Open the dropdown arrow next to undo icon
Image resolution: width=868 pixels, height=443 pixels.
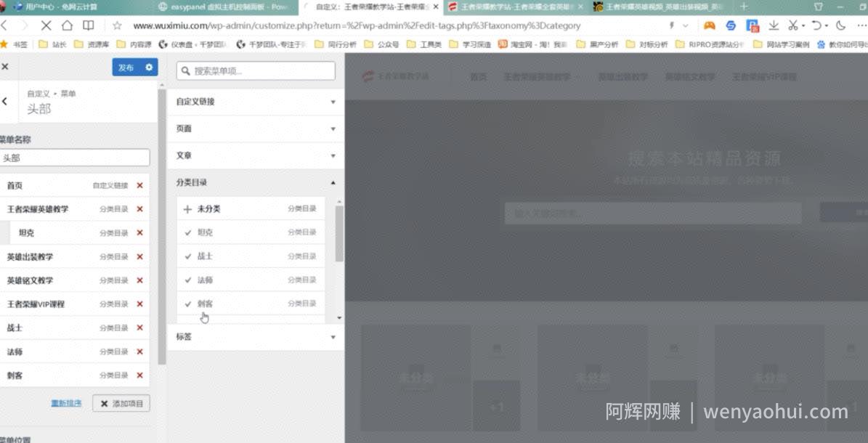click(826, 25)
